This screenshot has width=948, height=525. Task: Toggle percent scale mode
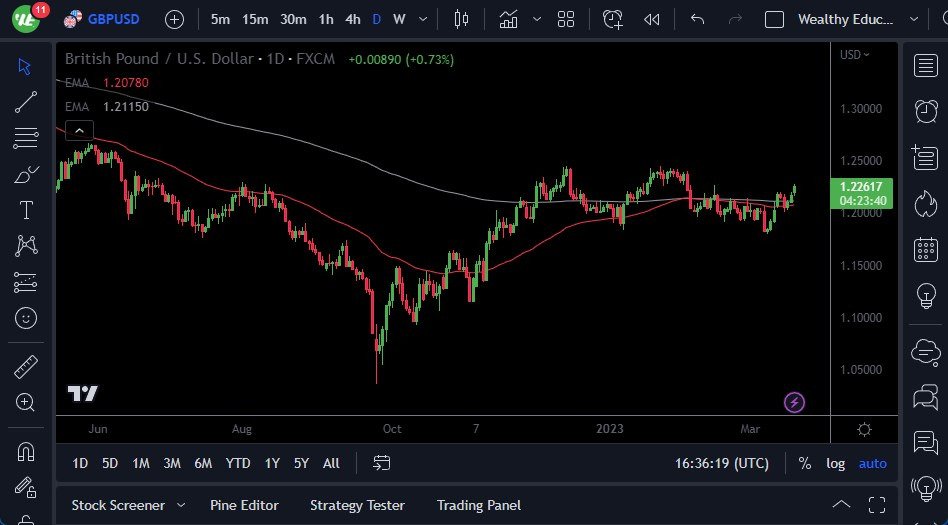pos(805,463)
